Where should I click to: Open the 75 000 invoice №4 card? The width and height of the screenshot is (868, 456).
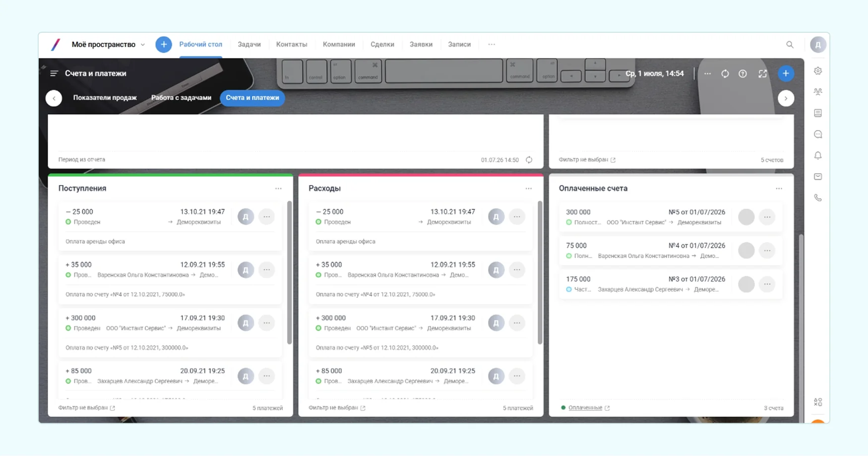(671, 251)
